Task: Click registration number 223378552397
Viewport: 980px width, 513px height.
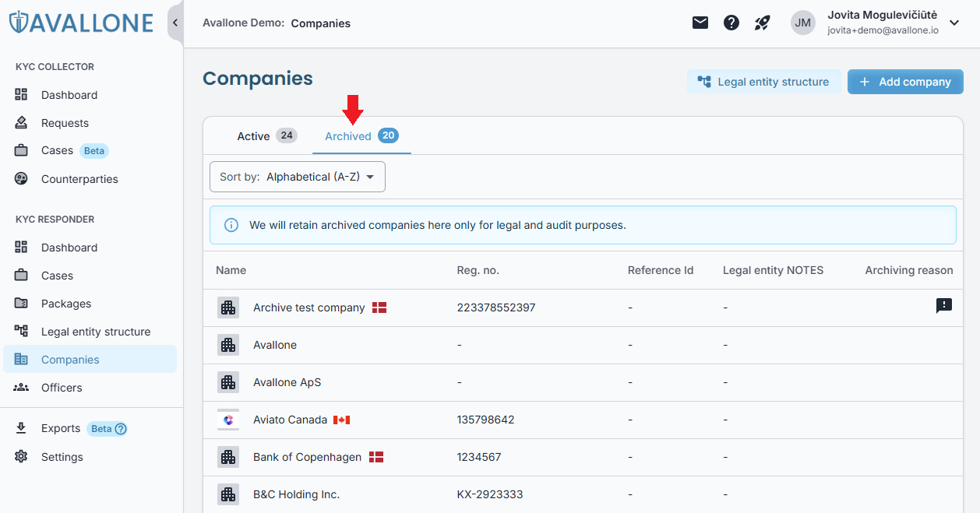Action: click(x=496, y=307)
